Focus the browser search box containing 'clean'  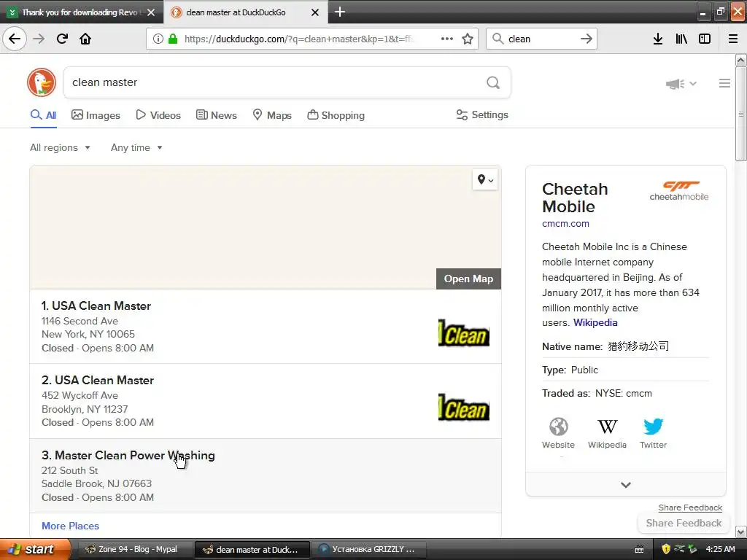click(x=541, y=39)
